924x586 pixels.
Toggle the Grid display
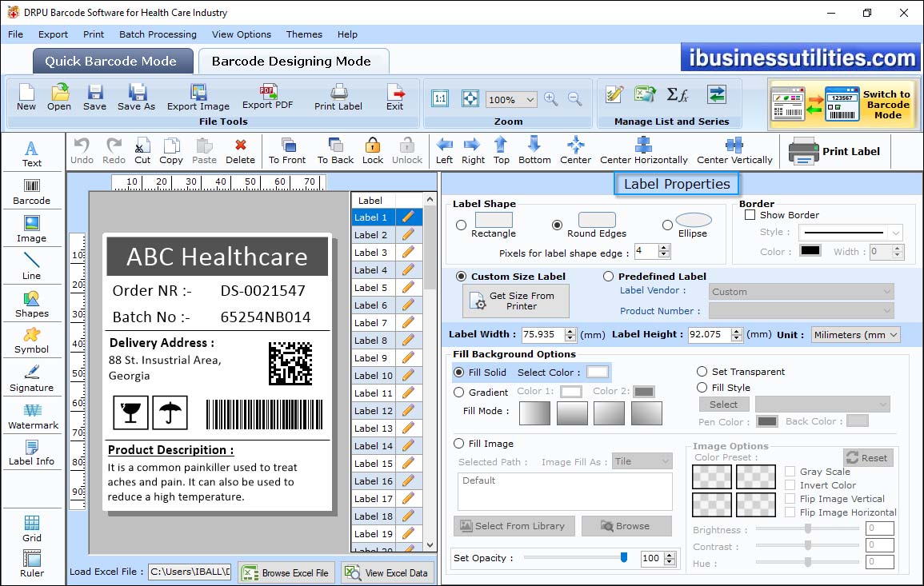point(32,528)
